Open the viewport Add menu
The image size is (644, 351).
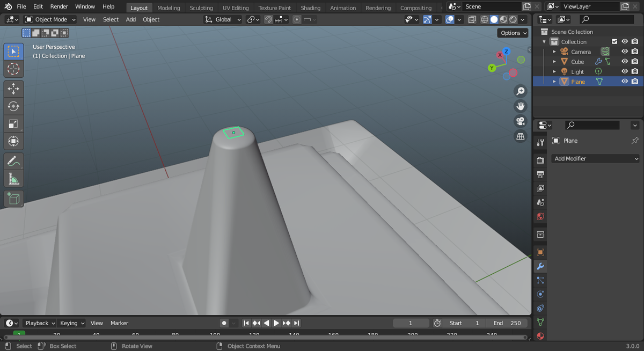(x=131, y=19)
